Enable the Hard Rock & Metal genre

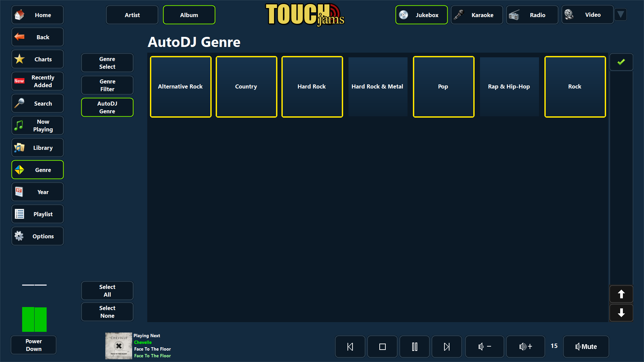[378, 86]
